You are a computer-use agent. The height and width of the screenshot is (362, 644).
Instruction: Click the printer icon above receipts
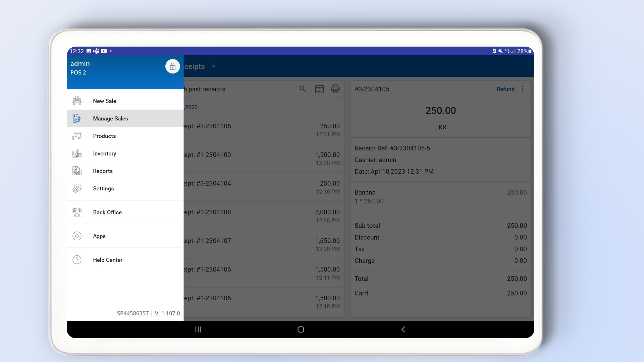335,89
